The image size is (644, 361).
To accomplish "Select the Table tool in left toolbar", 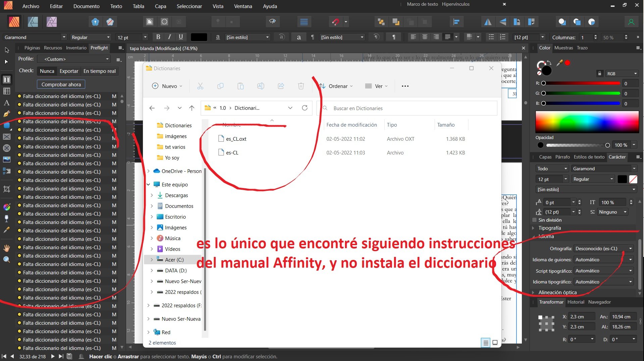I will [7, 91].
